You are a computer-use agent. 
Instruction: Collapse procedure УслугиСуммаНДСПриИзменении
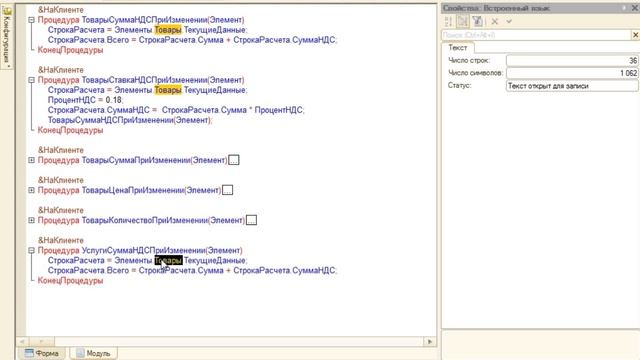tap(31, 251)
